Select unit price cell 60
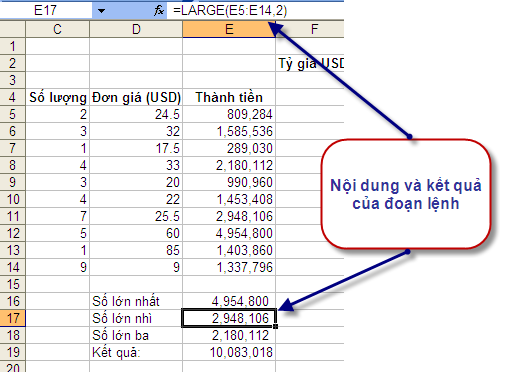Viewport: 524px width, 372px height. (136, 233)
